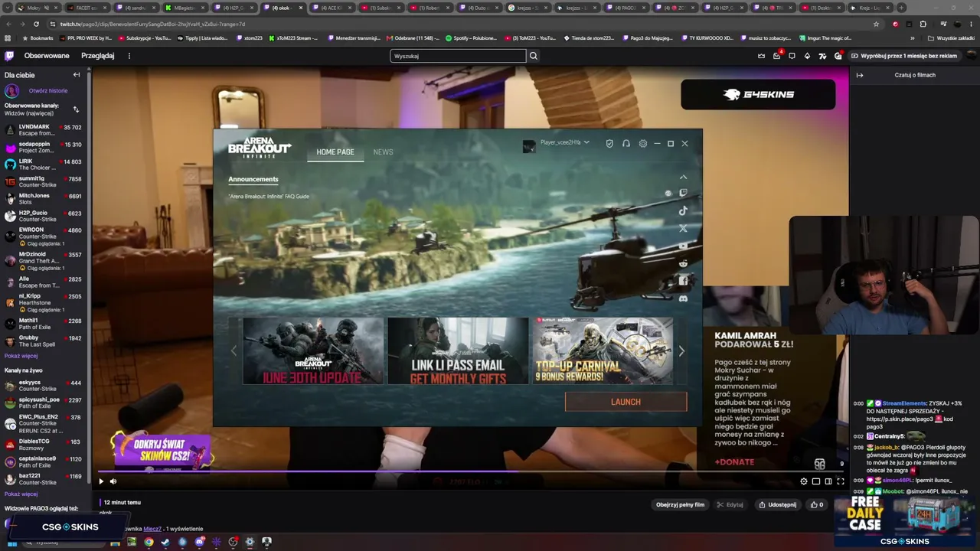Open the Wszystkie zakładki bookmarks folder
The image size is (980, 551).
[951, 37]
